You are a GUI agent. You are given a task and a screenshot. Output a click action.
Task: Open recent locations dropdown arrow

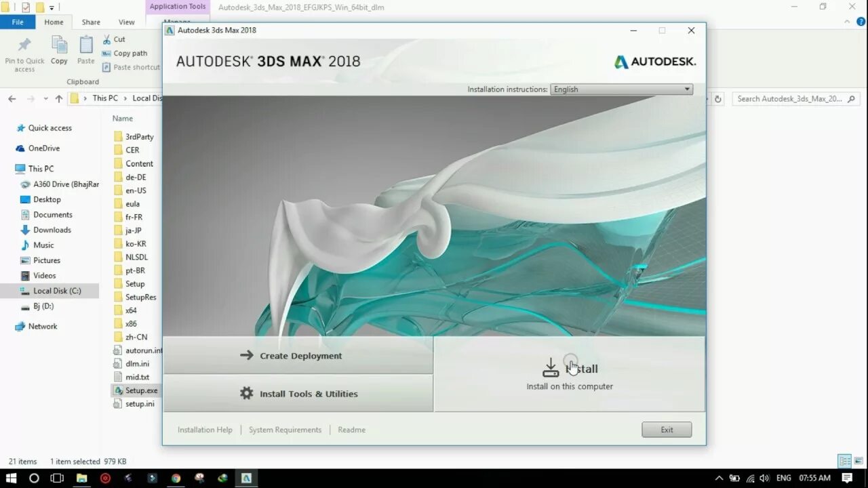click(45, 98)
